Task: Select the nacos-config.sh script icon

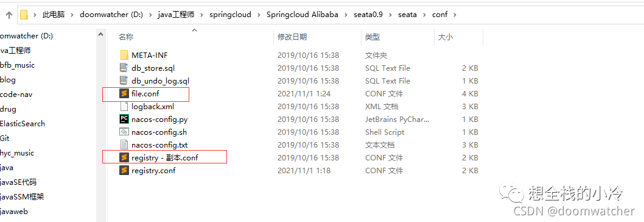Action: (124, 132)
